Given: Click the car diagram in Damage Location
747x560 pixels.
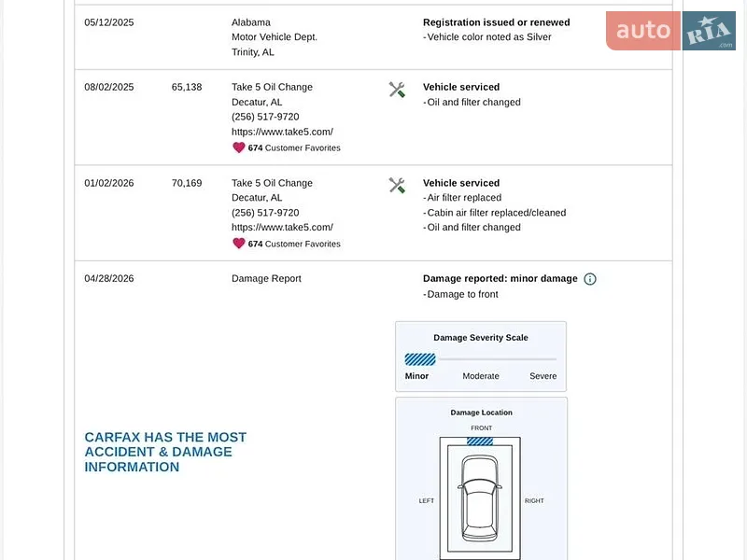Looking at the screenshot, I should (480, 498).
